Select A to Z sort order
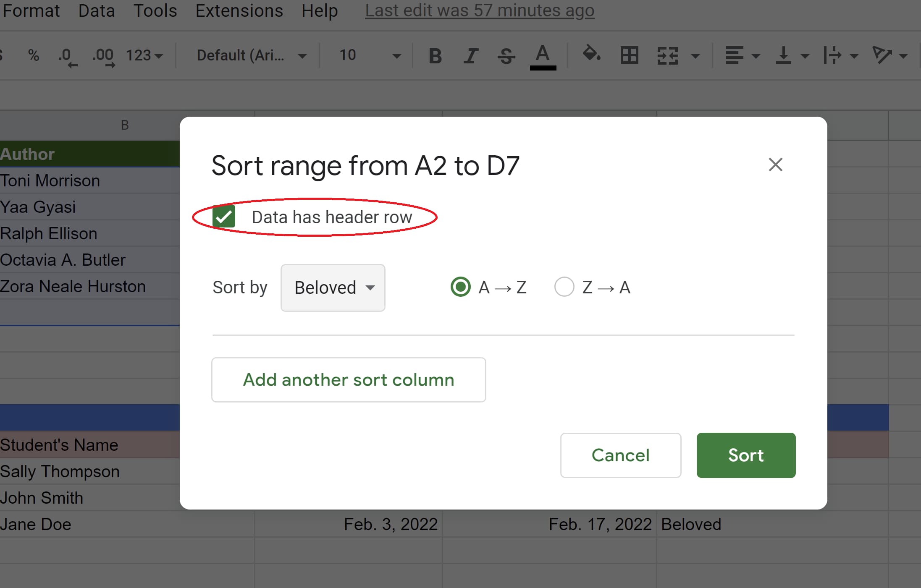The height and width of the screenshot is (588, 921). [461, 287]
